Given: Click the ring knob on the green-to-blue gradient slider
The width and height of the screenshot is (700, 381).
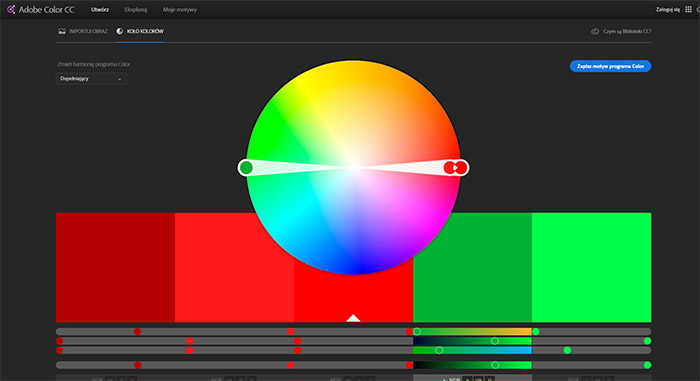Looking at the screenshot, I should [x=439, y=350].
